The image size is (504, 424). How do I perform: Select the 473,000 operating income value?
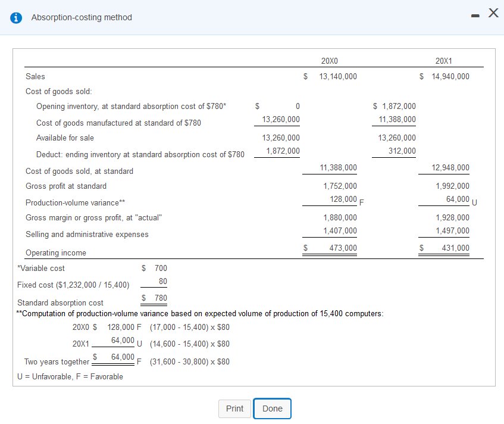pos(341,248)
